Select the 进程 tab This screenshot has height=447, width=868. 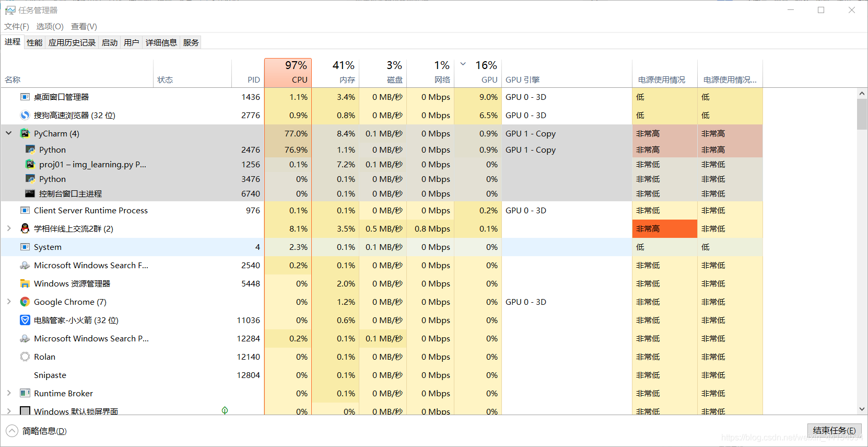pyautogui.click(x=13, y=42)
